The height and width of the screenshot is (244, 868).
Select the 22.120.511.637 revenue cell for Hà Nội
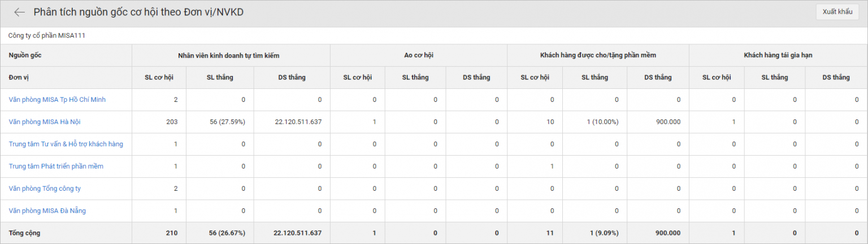pos(298,122)
